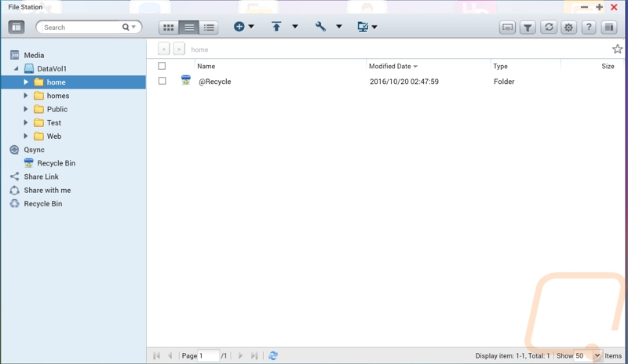
Task: Open the Show 50 items dropdown
Action: tap(597, 355)
